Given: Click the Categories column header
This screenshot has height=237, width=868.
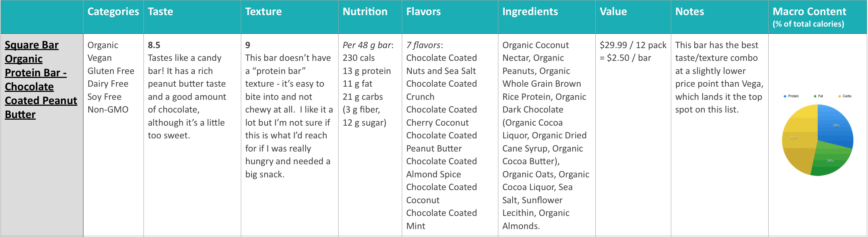Looking at the screenshot, I should pyautogui.click(x=113, y=12).
